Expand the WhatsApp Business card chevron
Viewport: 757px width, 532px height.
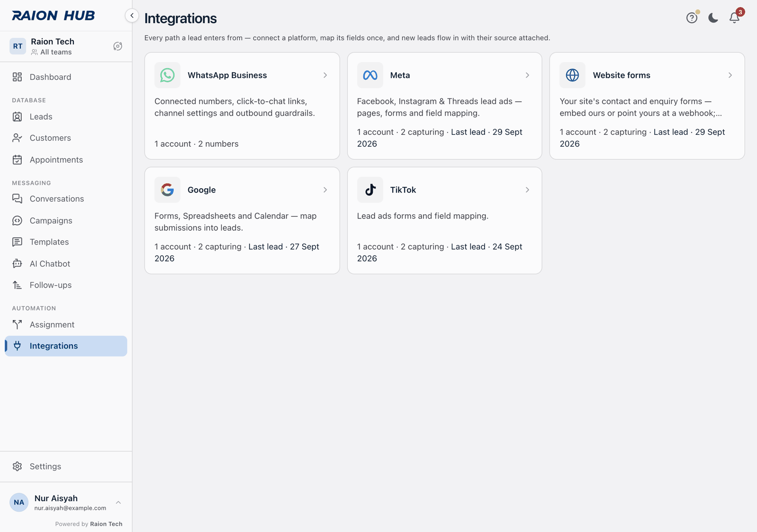point(325,75)
